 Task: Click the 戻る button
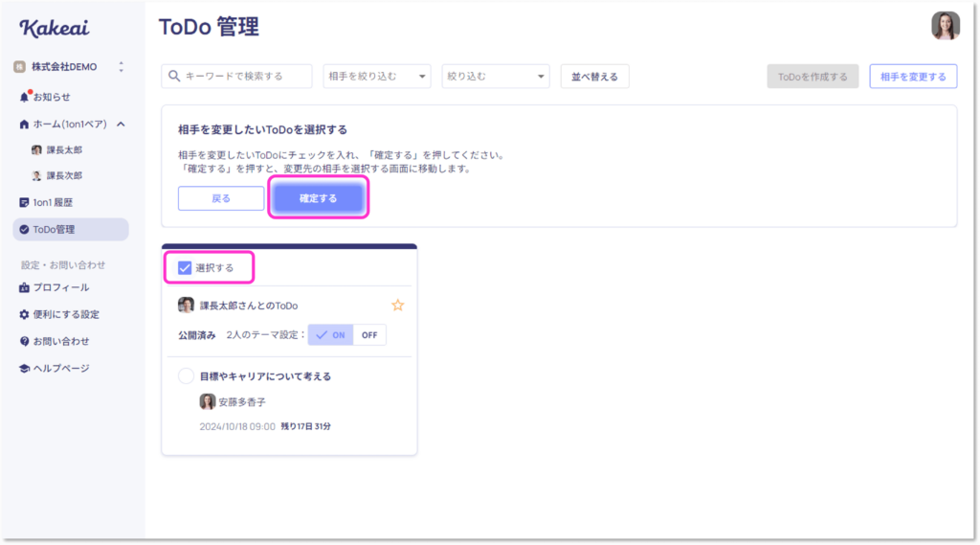pos(221,198)
